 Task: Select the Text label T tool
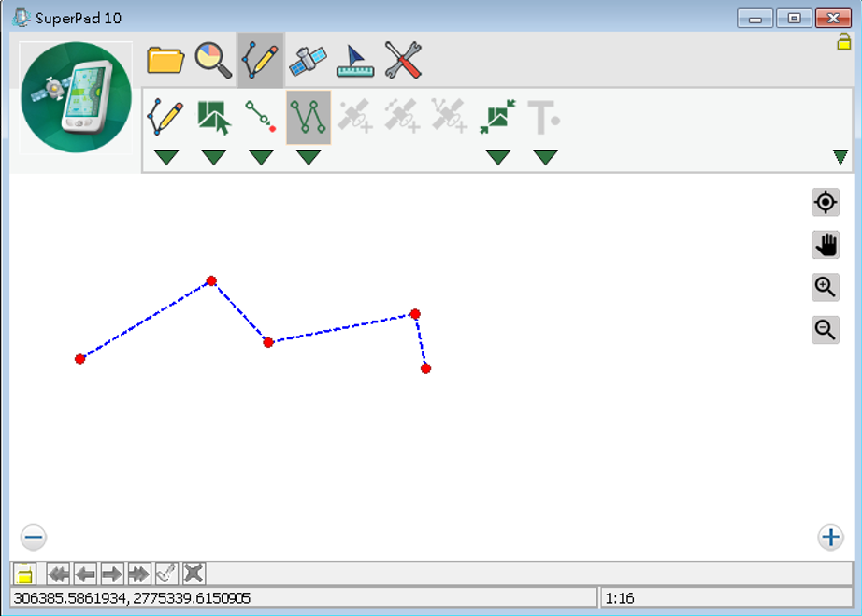click(544, 117)
